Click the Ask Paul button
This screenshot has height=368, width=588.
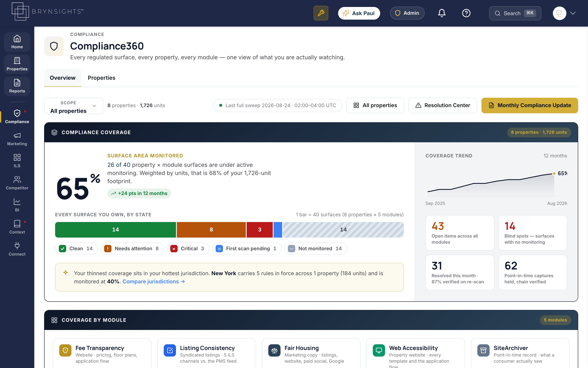point(359,13)
